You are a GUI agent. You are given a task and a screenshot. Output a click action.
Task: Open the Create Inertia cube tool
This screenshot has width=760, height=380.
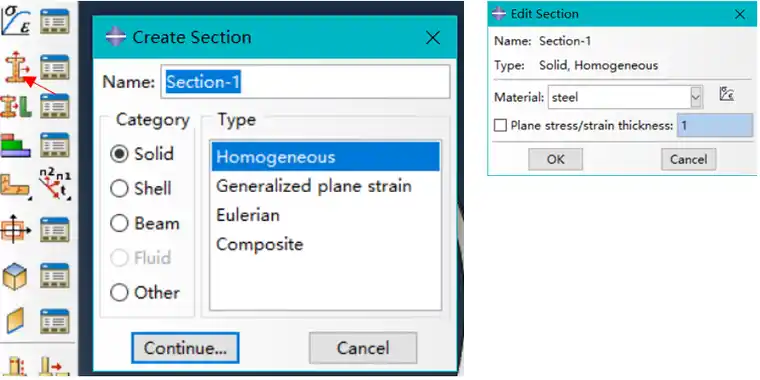point(16,276)
